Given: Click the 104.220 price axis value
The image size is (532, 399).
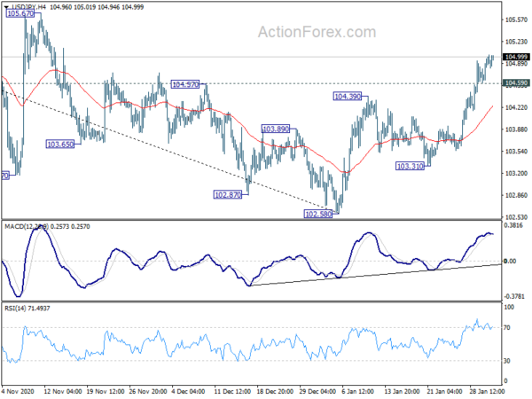Looking at the screenshot, I should point(516,107).
